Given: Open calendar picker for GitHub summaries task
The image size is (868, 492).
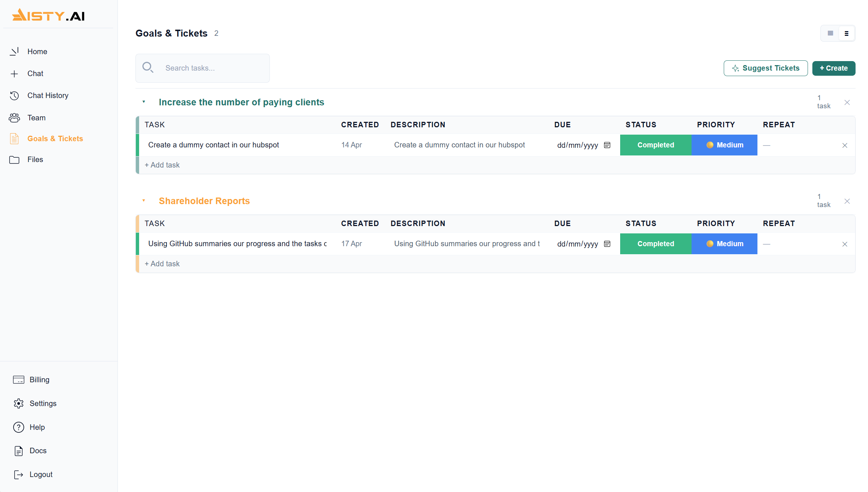Looking at the screenshot, I should click(607, 244).
